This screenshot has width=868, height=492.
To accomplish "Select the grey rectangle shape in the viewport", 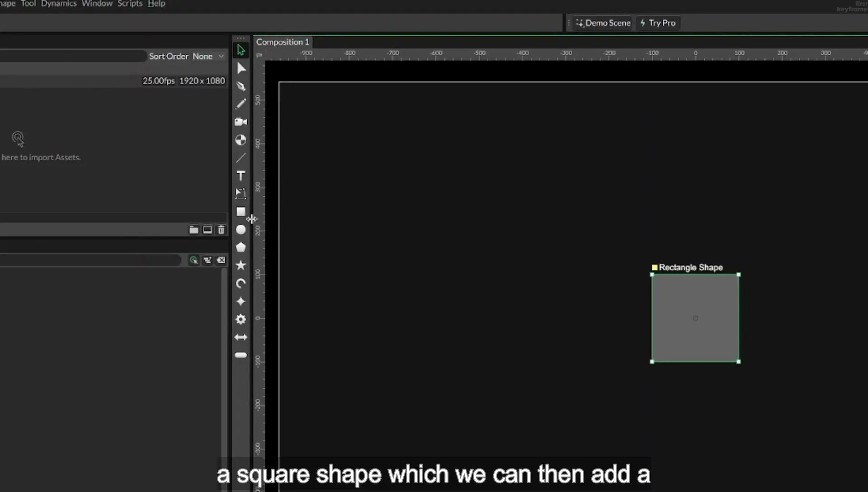I will click(695, 318).
